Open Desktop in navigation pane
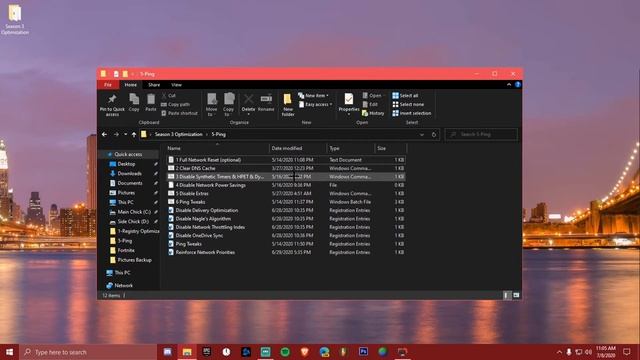This screenshot has width=640, height=360. coord(126,164)
